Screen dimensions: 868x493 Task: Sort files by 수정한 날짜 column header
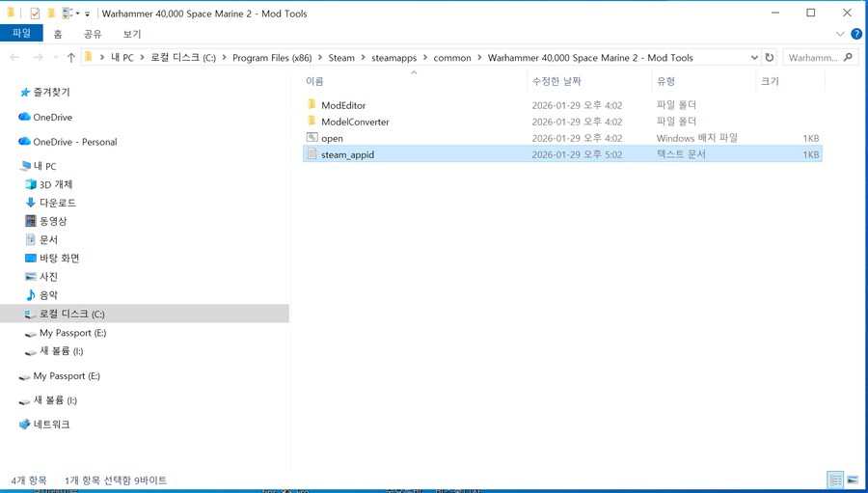pyautogui.click(x=556, y=82)
